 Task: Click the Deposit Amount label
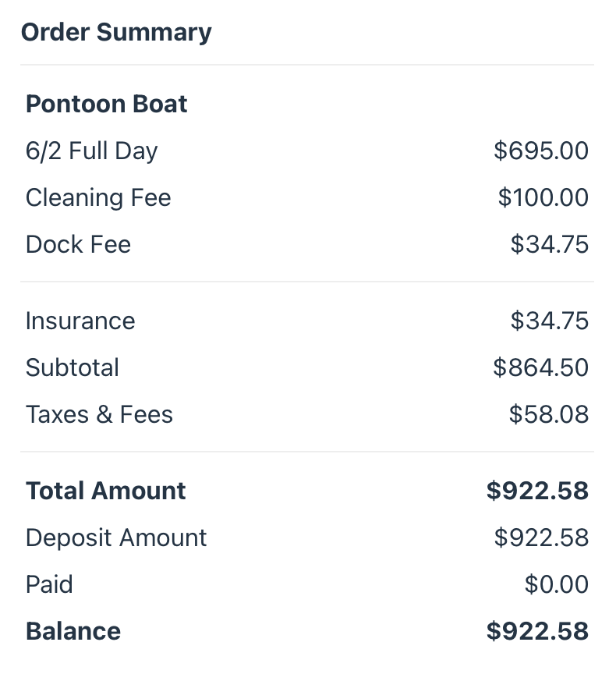coord(116,538)
